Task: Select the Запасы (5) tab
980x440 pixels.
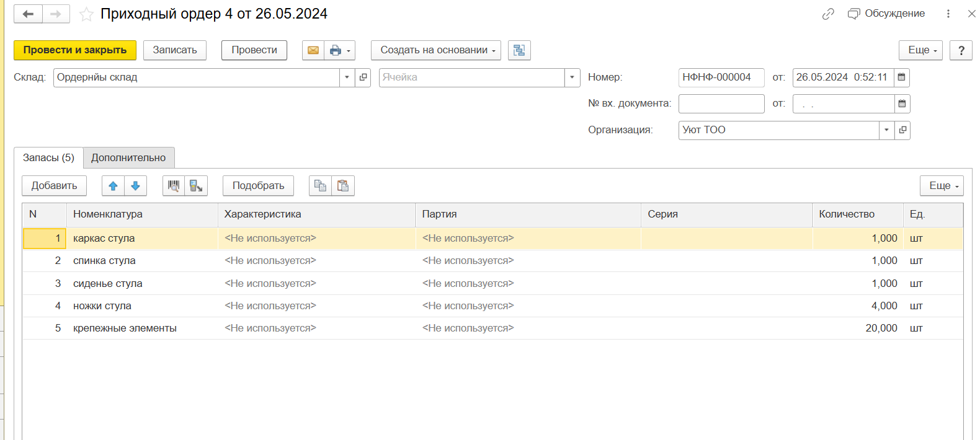Action: pyautogui.click(x=48, y=158)
